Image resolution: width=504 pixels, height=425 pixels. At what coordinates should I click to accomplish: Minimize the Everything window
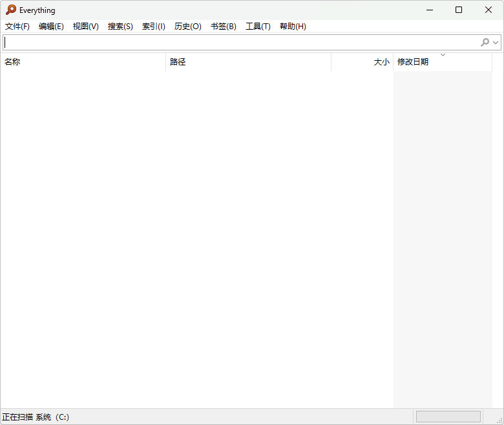point(430,10)
